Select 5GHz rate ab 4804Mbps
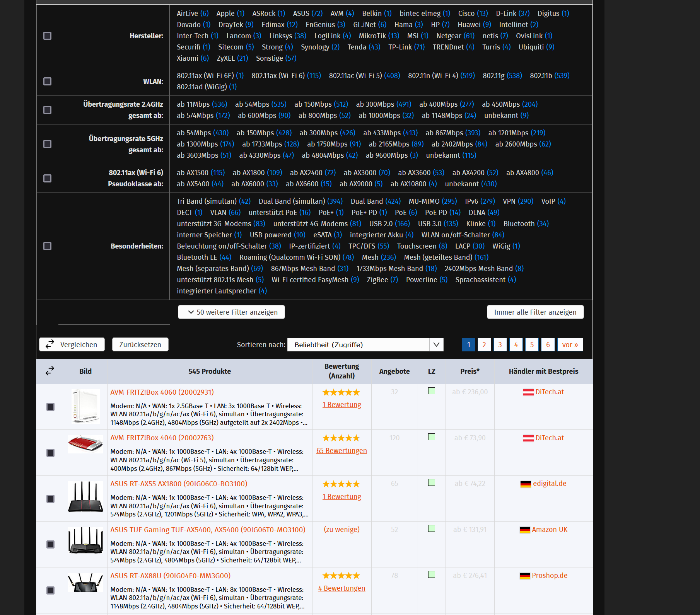700x615 pixels. pyautogui.click(x=330, y=155)
